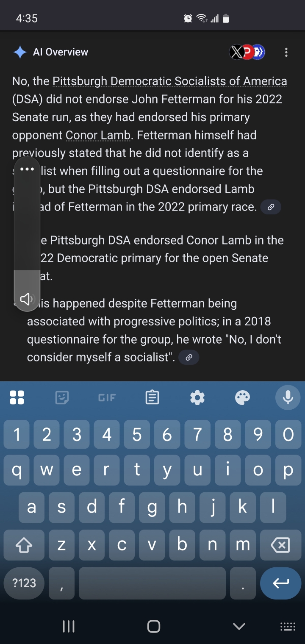Switch to ?123 symbols layout
The height and width of the screenshot is (644, 305).
24,583
